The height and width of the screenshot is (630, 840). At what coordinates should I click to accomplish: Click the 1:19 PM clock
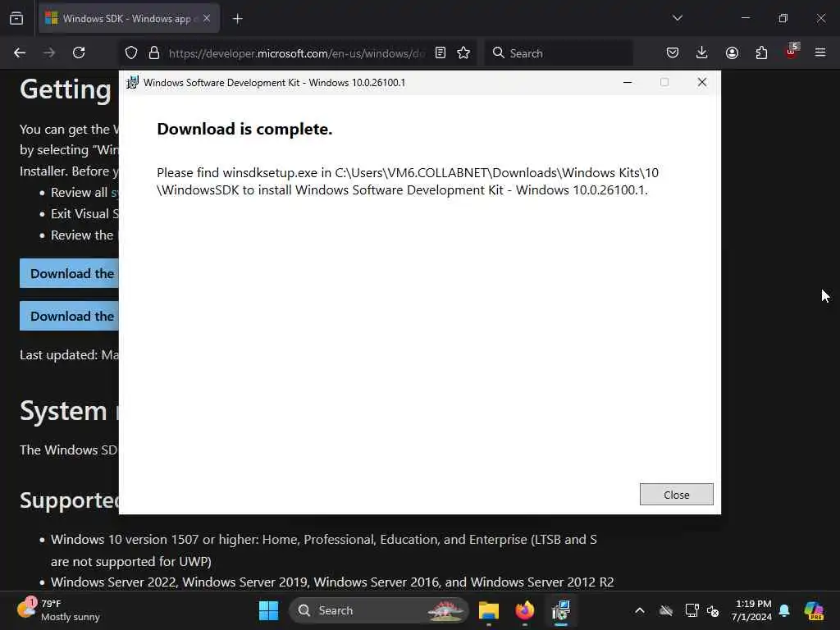752,610
